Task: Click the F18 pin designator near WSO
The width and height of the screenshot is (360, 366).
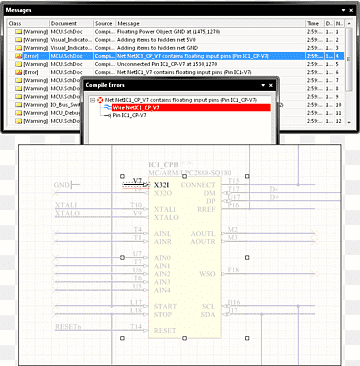Action: (233, 269)
